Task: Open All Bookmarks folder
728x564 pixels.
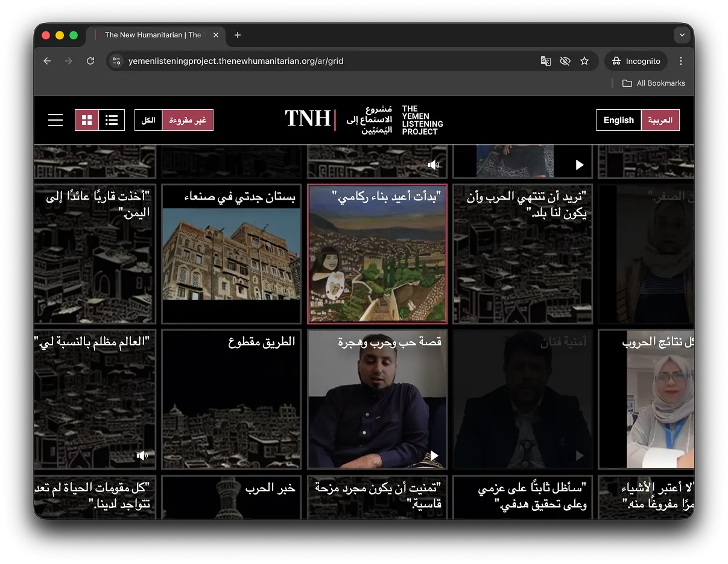Action: point(654,83)
